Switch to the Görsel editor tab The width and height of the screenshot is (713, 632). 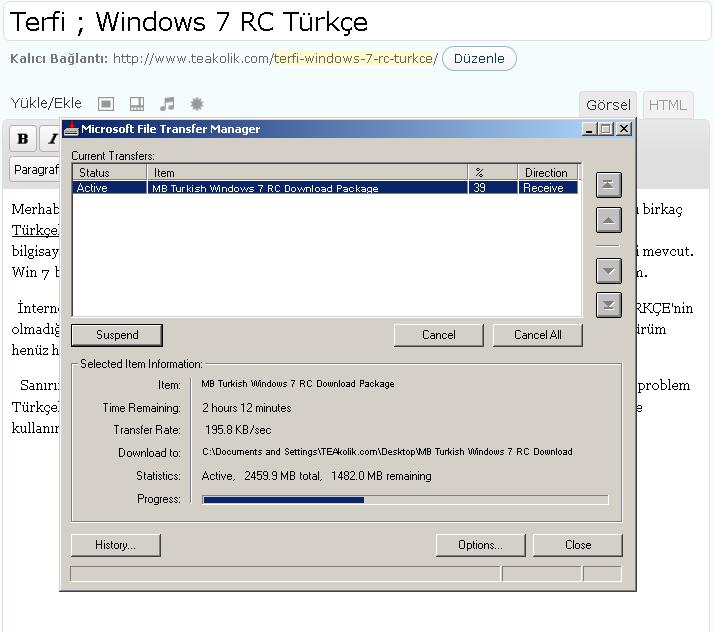click(608, 105)
